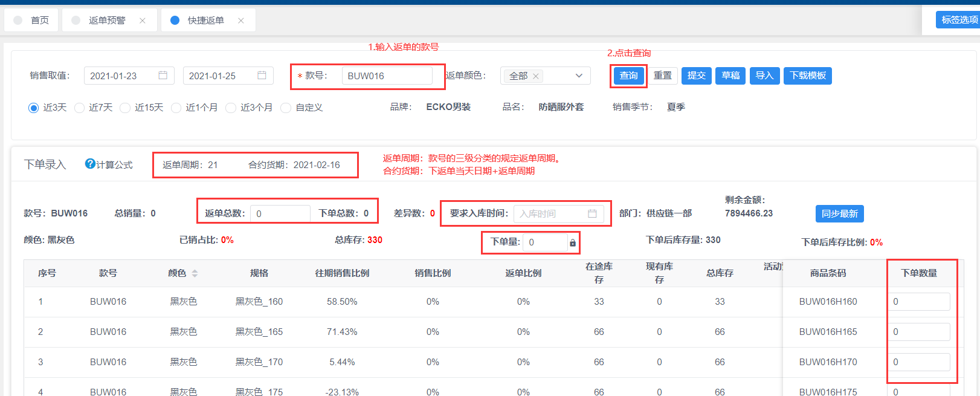
Task: Click the 下载模板 button
Action: point(807,76)
